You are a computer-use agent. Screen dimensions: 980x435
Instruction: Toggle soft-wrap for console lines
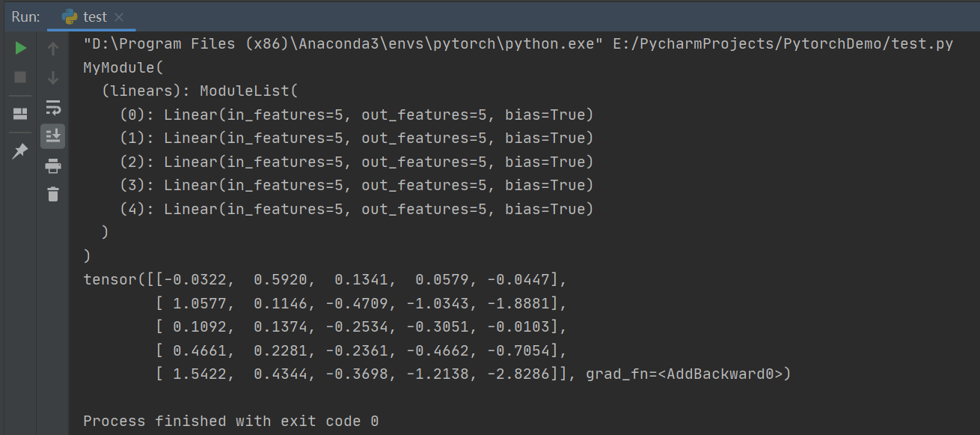(52, 107)
